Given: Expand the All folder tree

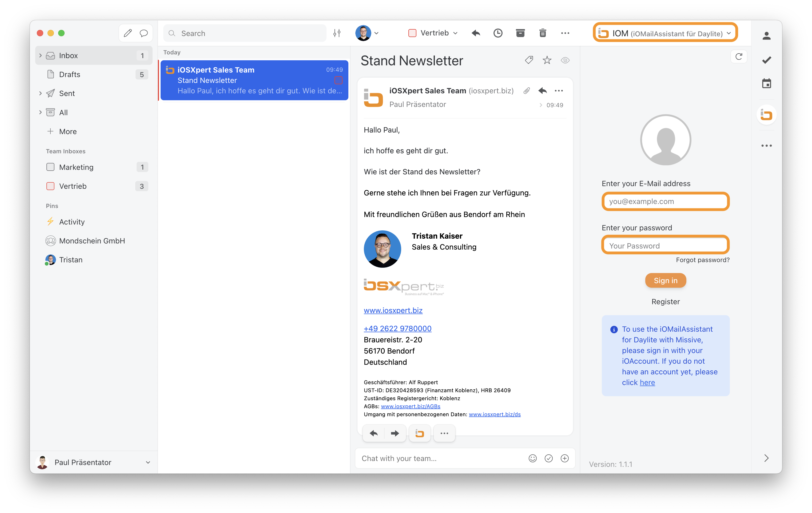Looking at the screenshot, I should click(41, 112).
